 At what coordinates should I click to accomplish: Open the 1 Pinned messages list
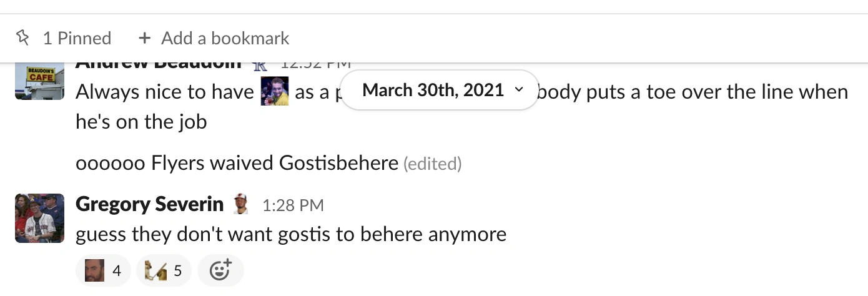[x=76, y=39]
